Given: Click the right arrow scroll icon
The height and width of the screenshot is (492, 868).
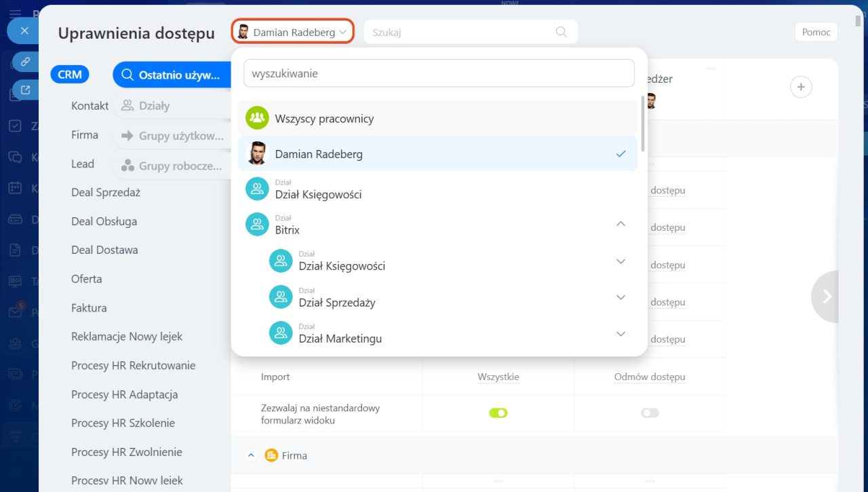Looking at the screenshot, I should (x=827, y=297).
